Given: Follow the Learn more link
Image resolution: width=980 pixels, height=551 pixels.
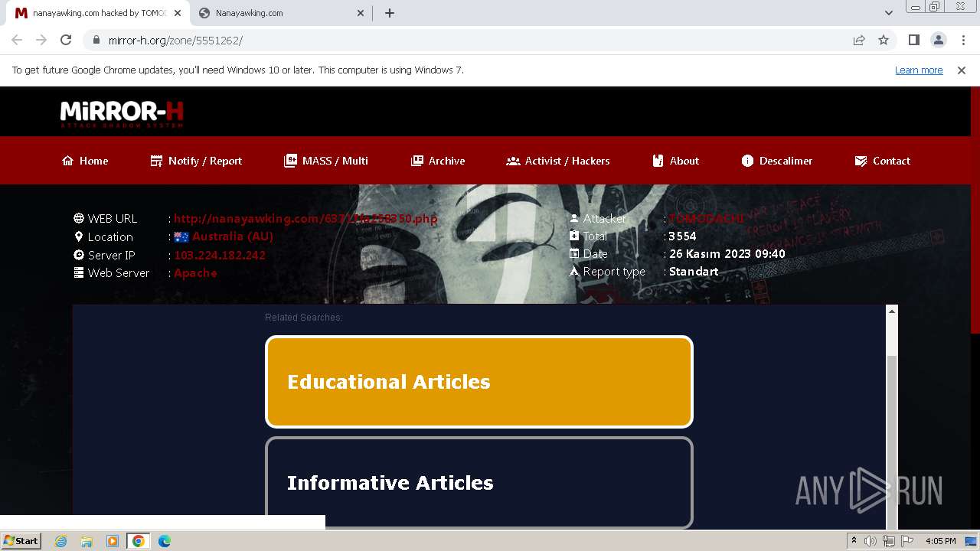Looking at the screenshot, I should pyautogui.click(x=919, y=70).
